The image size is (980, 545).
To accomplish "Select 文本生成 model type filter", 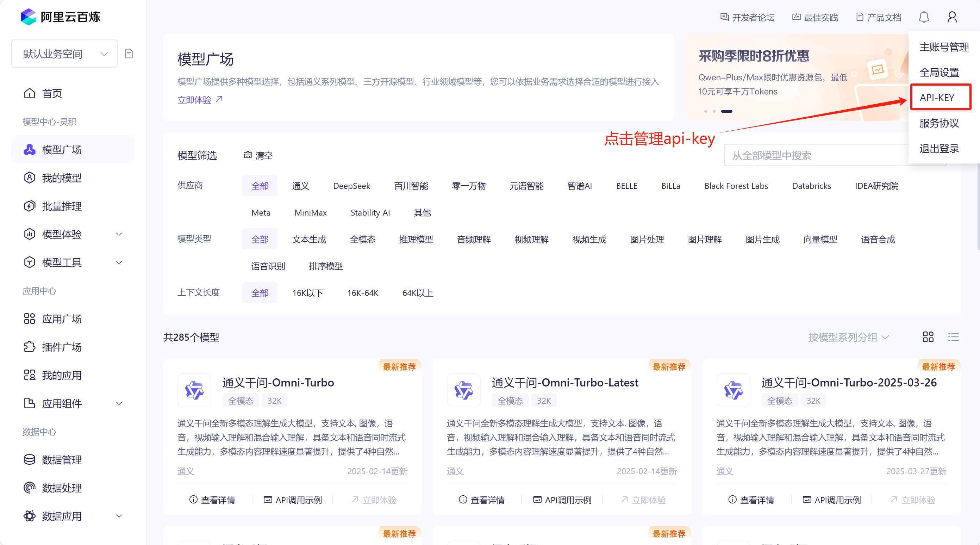I will 309,240.
